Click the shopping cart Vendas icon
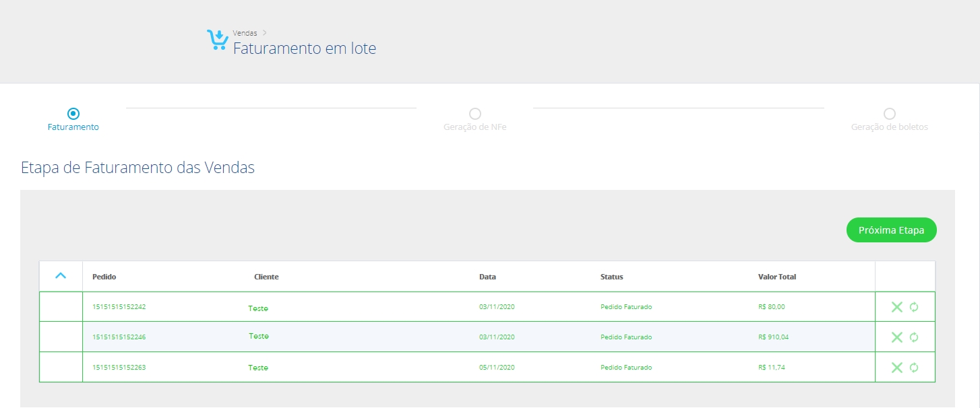 point(217,40)
